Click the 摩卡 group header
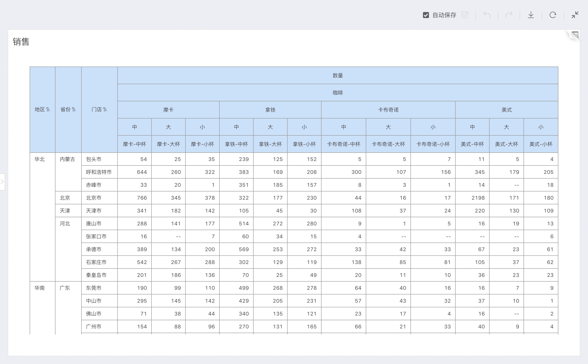The height and width of the screenshot is (364, 588). (x=168, y=110)
